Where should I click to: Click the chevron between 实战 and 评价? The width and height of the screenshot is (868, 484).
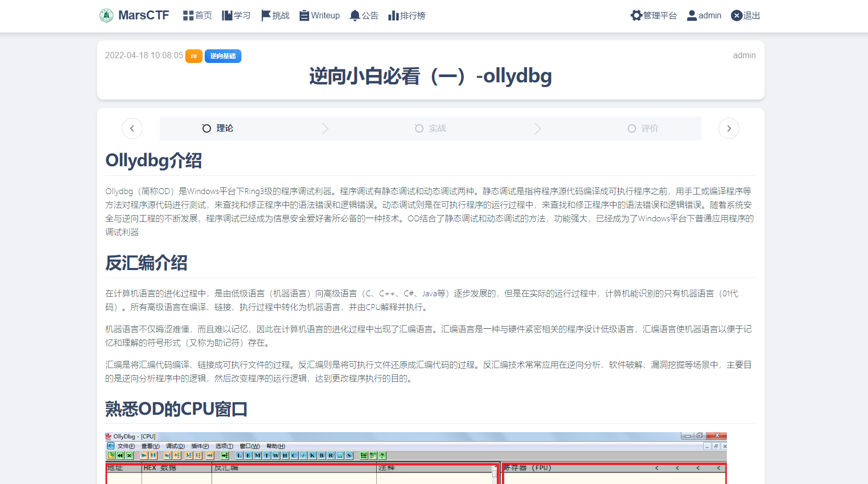click(x=537, y=128)
